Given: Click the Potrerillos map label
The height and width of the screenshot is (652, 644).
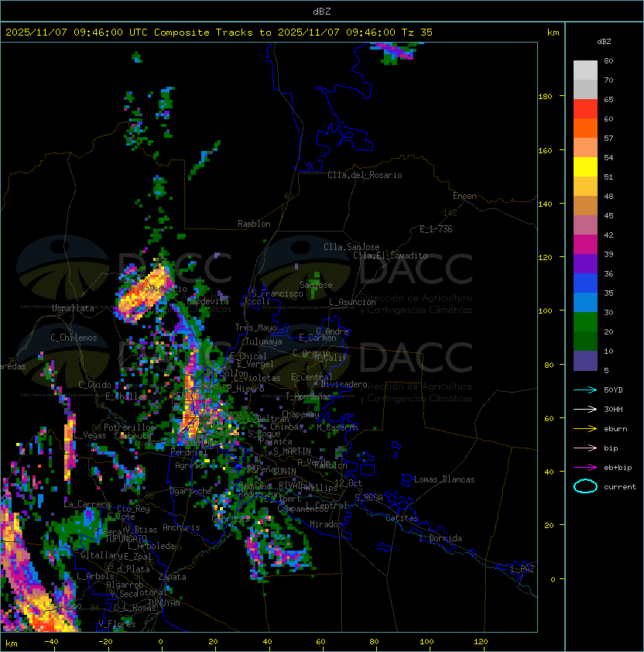Looking at the screenshot, I should pos(129,427).
